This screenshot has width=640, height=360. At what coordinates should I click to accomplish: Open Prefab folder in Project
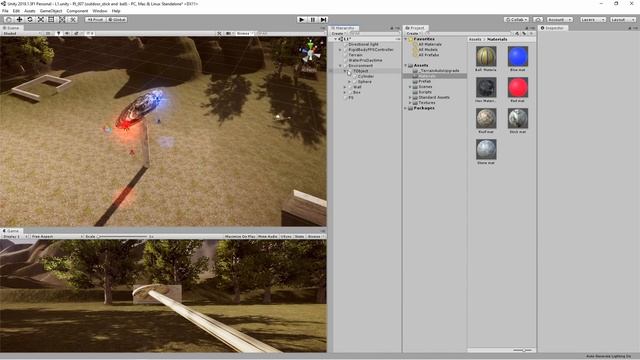[424, 81]
